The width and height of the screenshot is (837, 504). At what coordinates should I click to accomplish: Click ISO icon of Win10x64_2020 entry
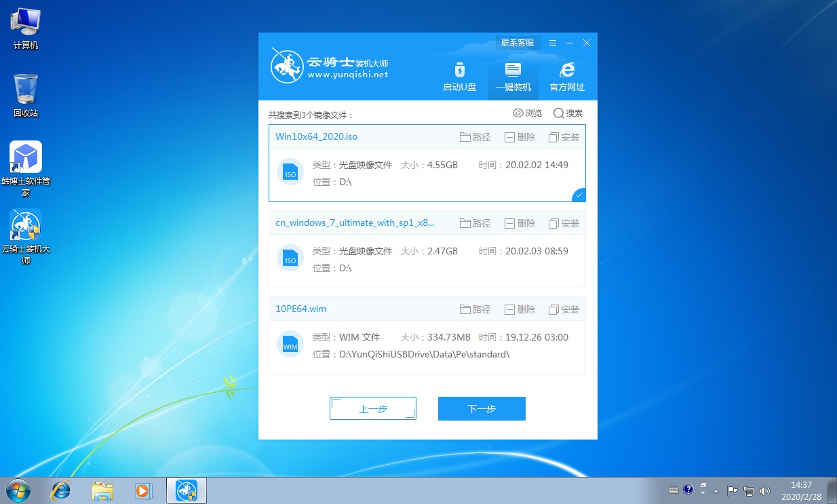[x=290, y=172]
